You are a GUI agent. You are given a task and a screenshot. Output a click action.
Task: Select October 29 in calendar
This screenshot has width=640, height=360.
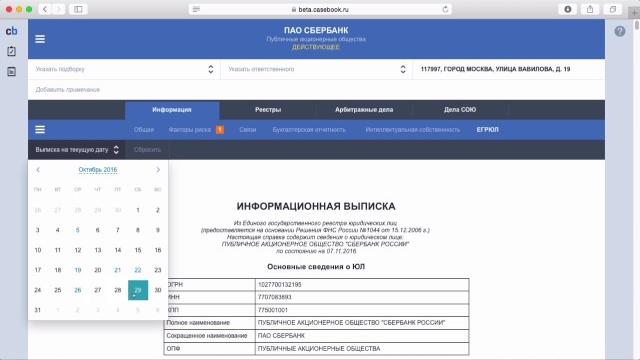pos(138,290)
